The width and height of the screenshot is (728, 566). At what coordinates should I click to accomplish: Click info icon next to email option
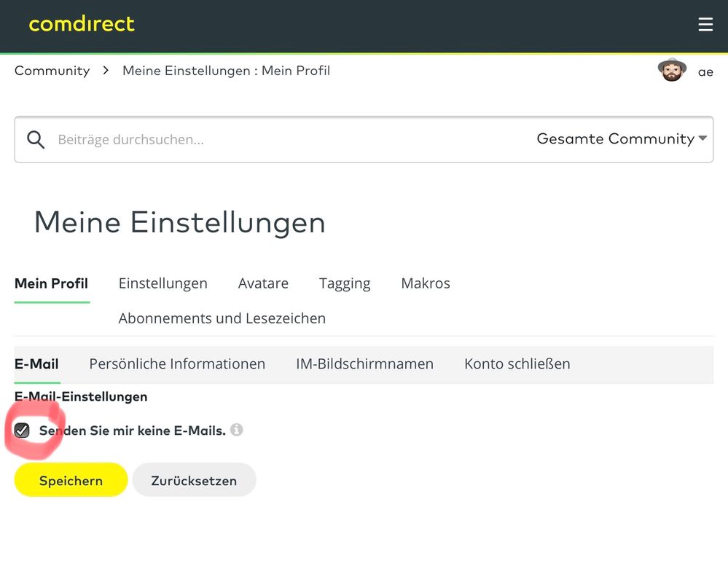click(x=236, y=430)
